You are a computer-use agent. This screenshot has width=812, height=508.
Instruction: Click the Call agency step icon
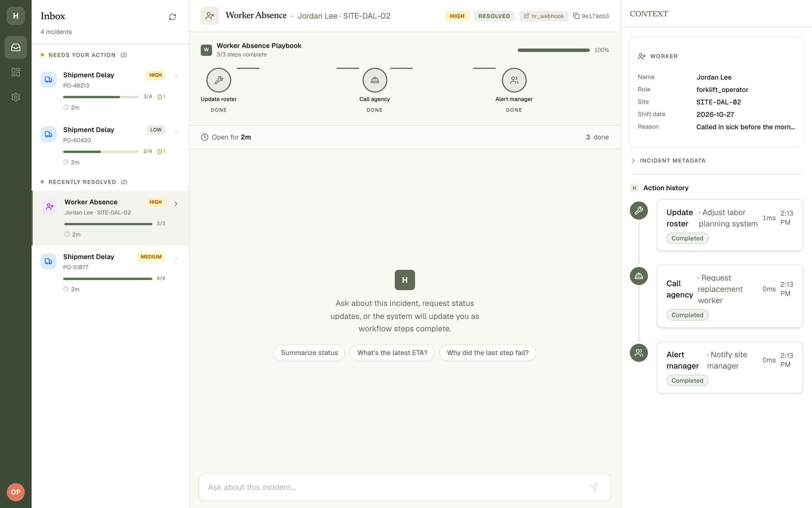pyautogui.click(x=375, y=80)
